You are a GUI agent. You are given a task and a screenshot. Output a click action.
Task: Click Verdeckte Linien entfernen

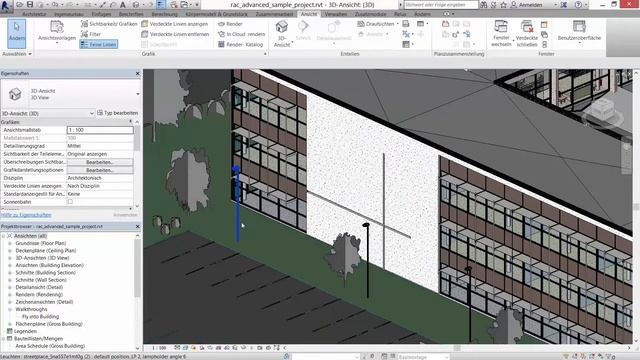(175, 34)
